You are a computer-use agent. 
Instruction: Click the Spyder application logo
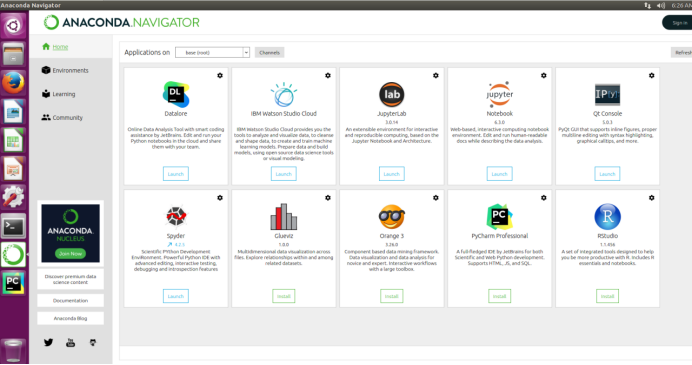[x=176, y=216]
